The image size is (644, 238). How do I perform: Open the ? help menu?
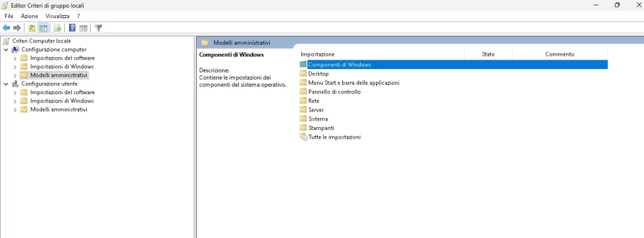(x=79, y=16)
